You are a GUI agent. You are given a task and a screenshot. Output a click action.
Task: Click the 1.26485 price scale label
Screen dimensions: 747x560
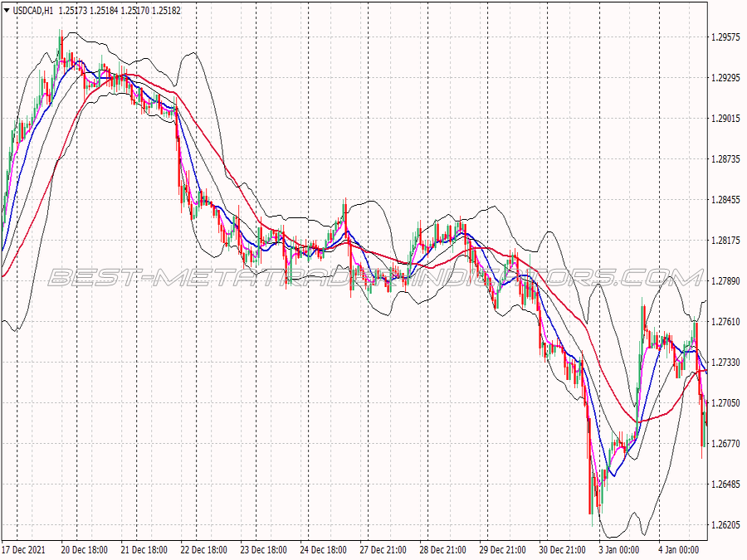pos(725,485)
